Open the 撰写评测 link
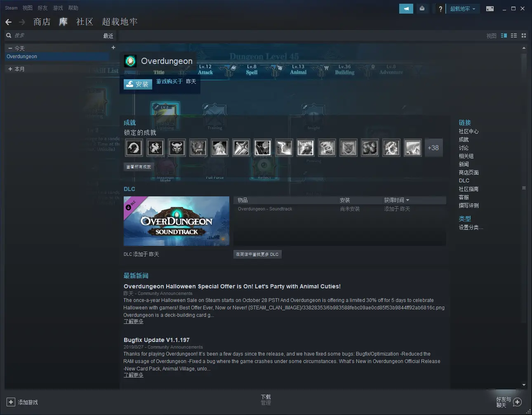The width and height of the screenshot is (532, 415). [x=468, y=205]
